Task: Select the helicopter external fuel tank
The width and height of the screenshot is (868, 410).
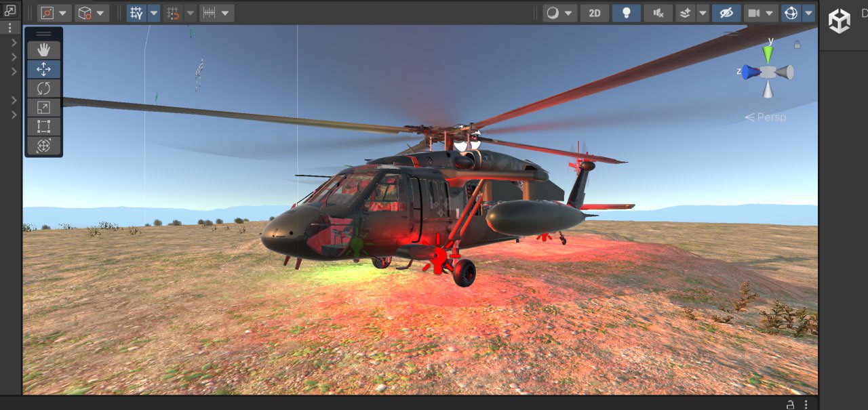Action: pyautogui.click(x=535, y=217)
